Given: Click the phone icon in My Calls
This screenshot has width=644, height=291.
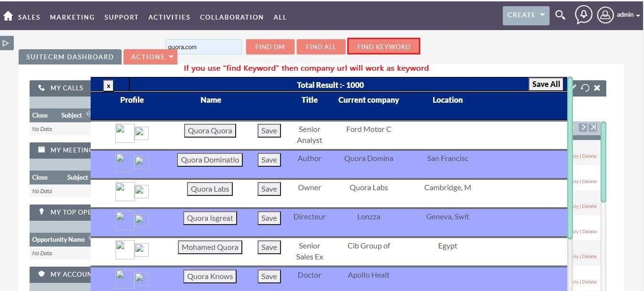Looking at the screenshot, I should (x=42, y=88).
